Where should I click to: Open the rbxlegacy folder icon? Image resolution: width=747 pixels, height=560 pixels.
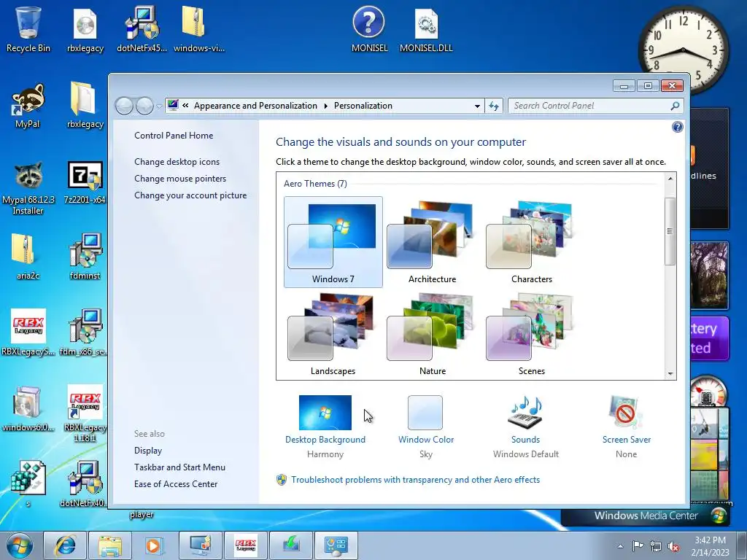[85, 106]
